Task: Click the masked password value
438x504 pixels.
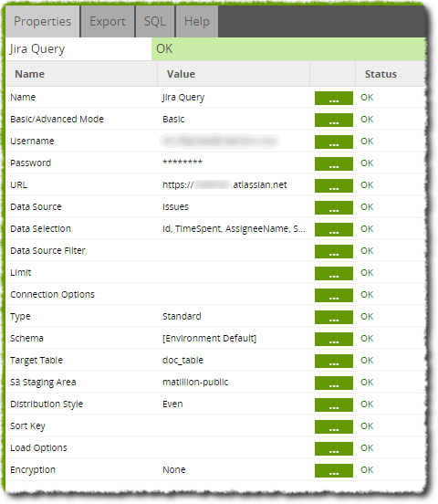Action: pos(182,162)
